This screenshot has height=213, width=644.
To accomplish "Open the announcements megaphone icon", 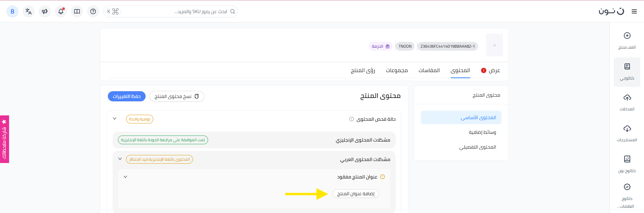I will point(45,11).
